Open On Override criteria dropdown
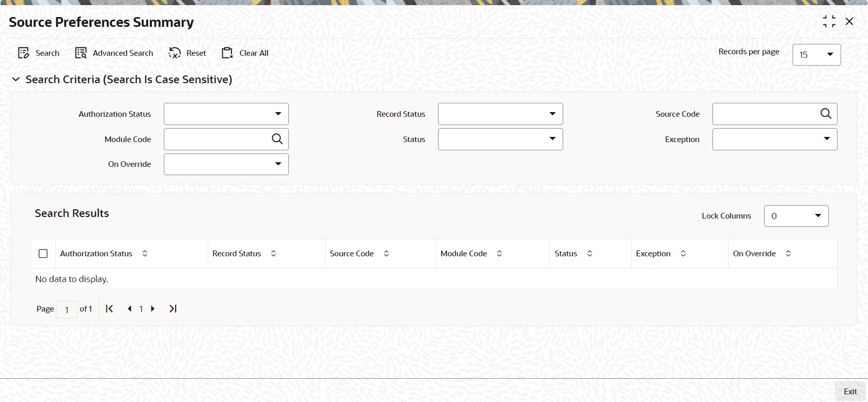 point(226,164)
